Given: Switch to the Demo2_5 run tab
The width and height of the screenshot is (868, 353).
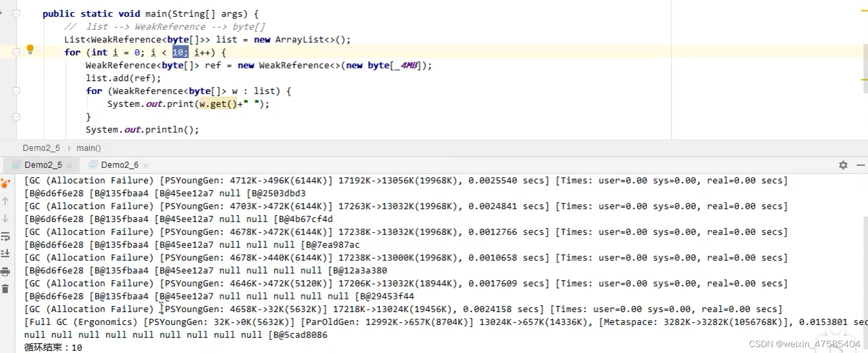Looking at the screenshot, I should pos(43,165).
